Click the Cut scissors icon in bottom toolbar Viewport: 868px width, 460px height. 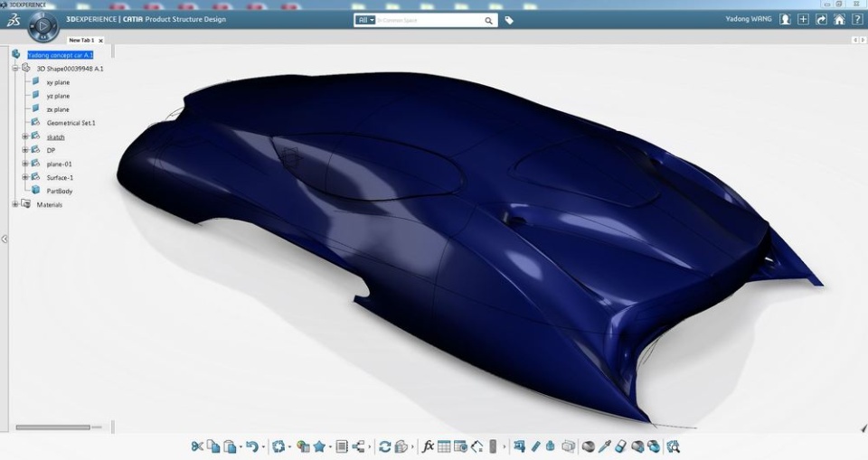[197, 446]
